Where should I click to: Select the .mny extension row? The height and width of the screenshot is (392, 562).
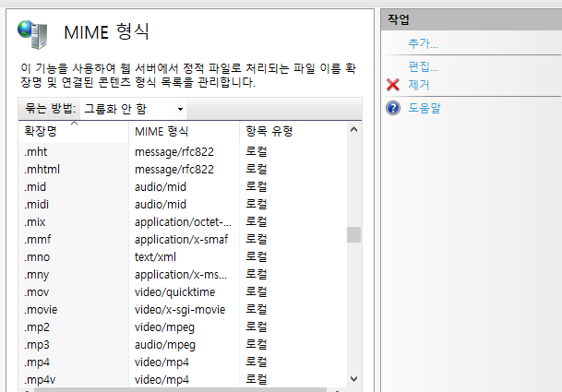pyautogui.click(x=183, y=275)
